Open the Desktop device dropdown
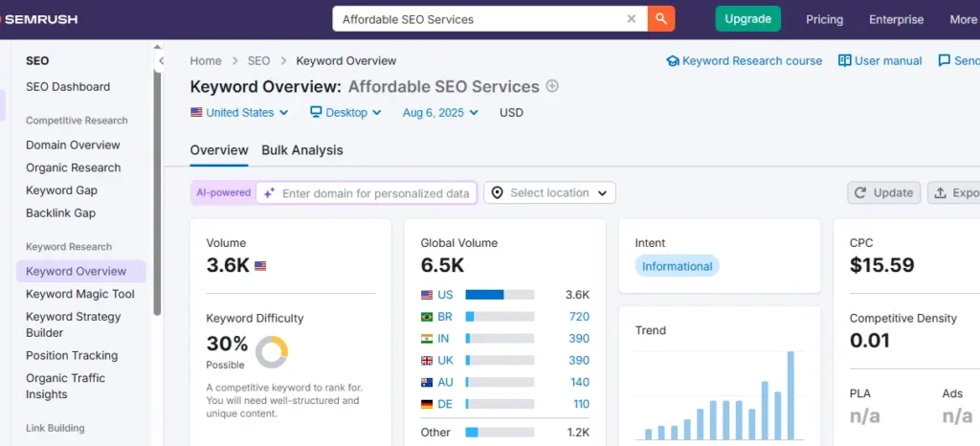980x446 pixels. pos(345,112)
